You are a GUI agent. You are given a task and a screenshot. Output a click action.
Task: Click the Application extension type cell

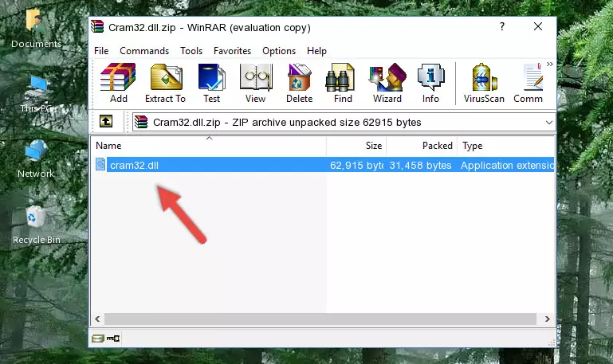[x=507, y=165]
